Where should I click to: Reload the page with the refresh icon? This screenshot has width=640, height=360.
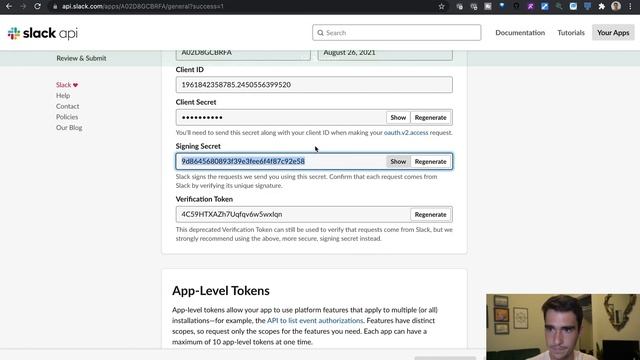coord(38,7)
